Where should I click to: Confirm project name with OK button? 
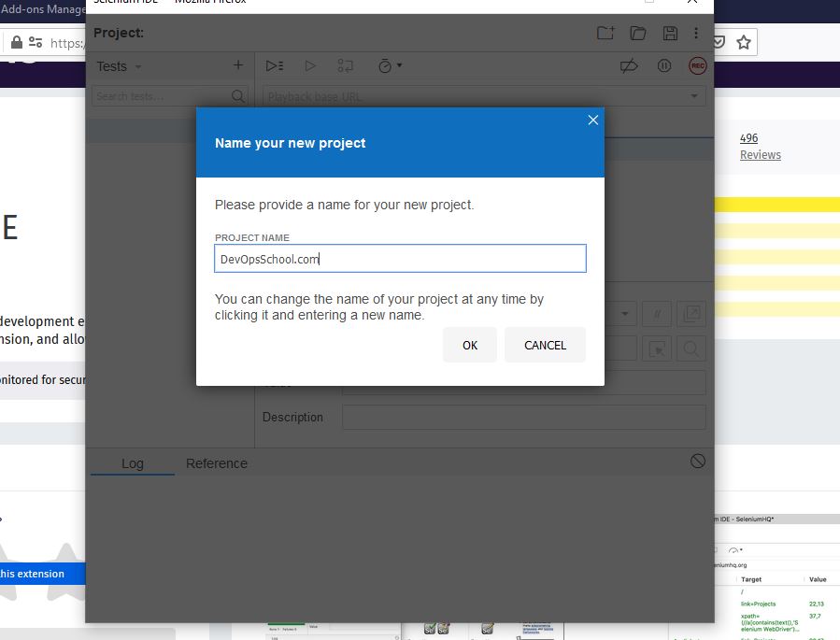(469, 345)
